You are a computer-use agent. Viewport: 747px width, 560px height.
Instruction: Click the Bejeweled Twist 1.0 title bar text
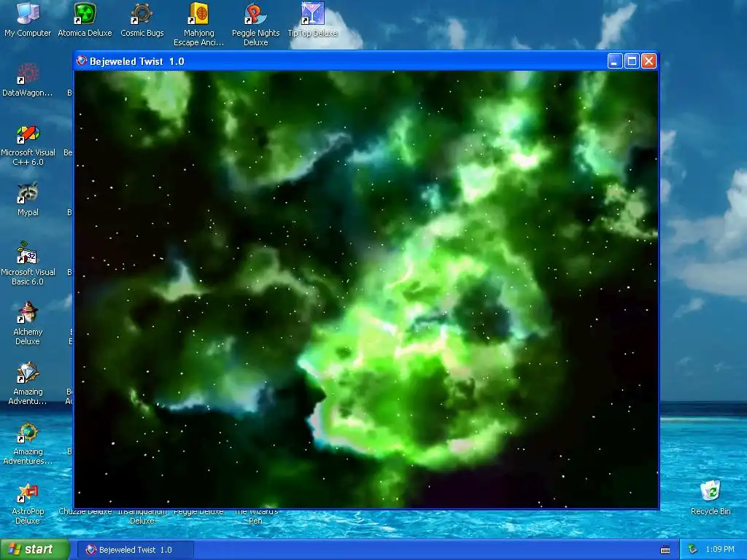pos(136,61)
